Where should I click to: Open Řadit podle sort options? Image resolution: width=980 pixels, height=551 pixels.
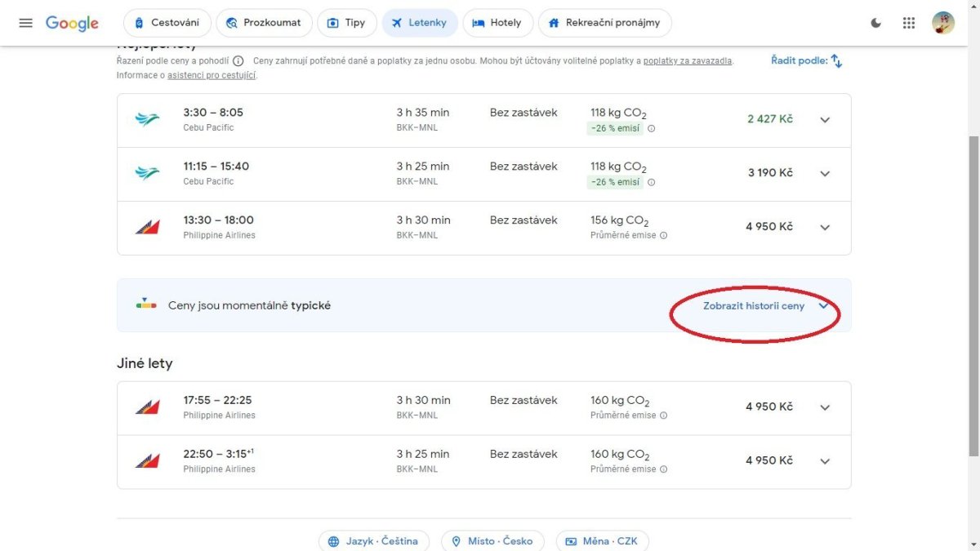pos(806,61)
